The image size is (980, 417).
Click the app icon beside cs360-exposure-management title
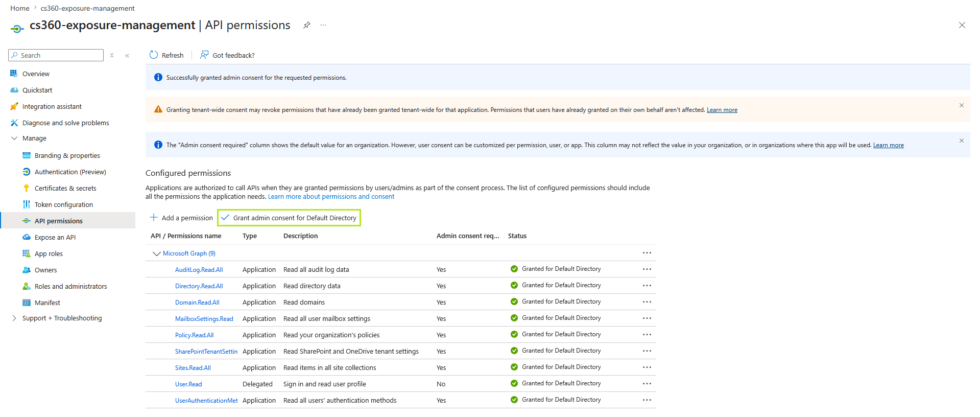pyautogui.click(x=17, y=28)
